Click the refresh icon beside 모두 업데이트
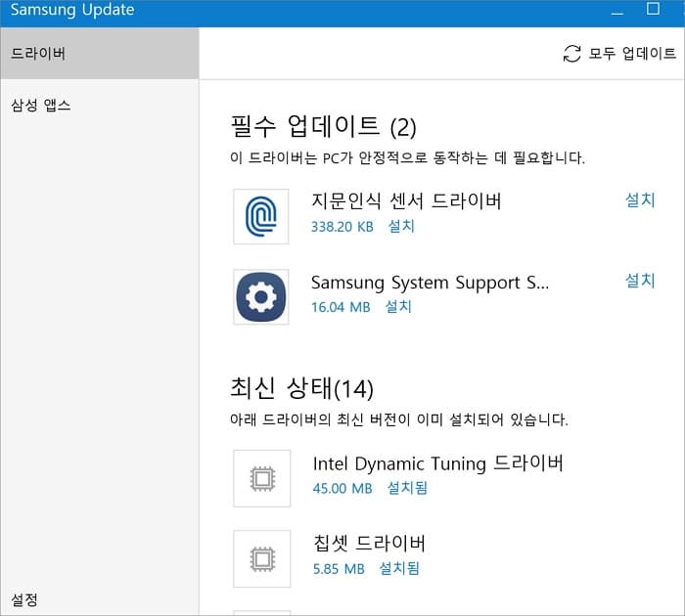Viewport: 685px width, 616px height. tap(571, 54)
